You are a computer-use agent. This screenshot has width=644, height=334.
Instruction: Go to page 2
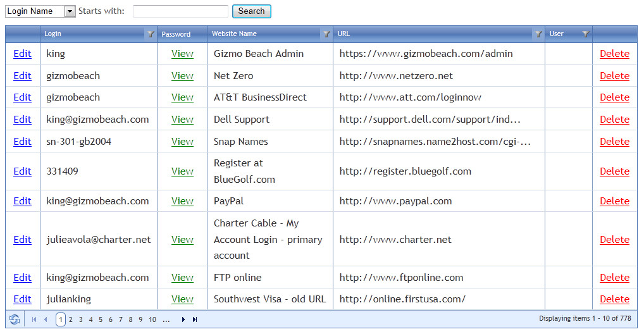pyautogui.click(x=71, y=319)
